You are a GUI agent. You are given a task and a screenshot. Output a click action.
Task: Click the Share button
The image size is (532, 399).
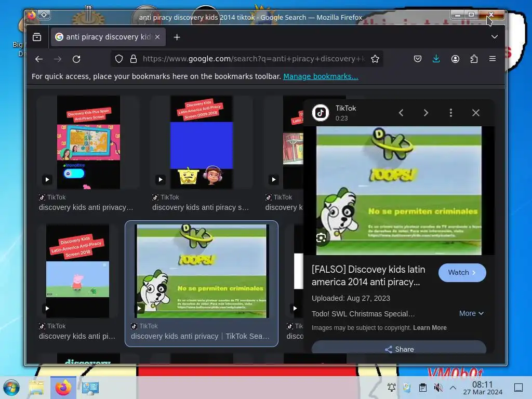(x=399, y=349)
